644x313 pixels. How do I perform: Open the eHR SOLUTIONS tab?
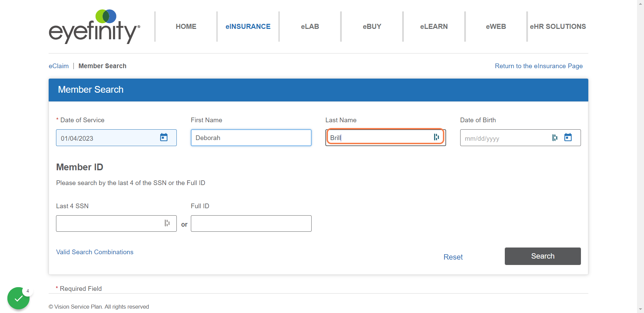(x=558, y=27)
